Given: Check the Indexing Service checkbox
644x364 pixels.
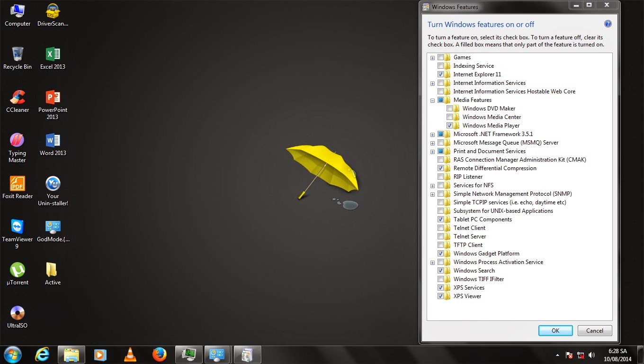Looking at the screenshot, I should [x=441, y=66].
